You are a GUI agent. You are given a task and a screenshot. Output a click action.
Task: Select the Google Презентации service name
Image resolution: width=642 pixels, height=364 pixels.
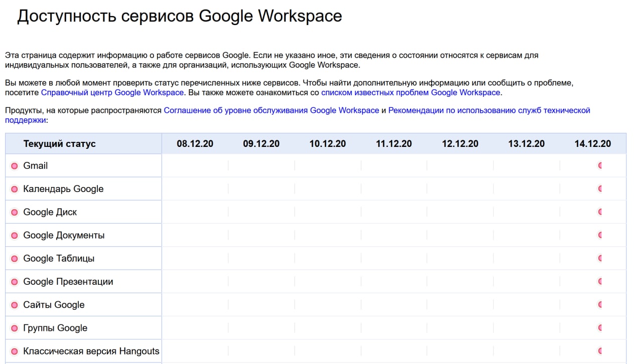pyautogui.click(x=68, y=282)
